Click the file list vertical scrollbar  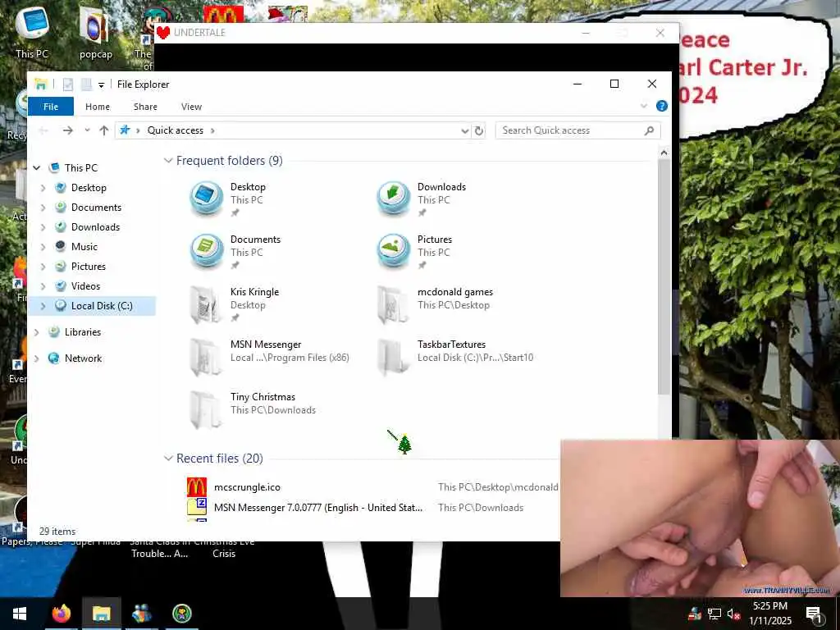pos(664,277)
